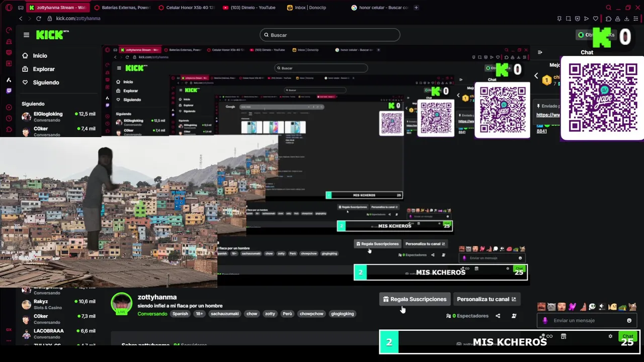This screenshot has width=644, height=362.
Task: Click the send flow arrow icon
Action: pyautogui.click(x=587, y=19)
